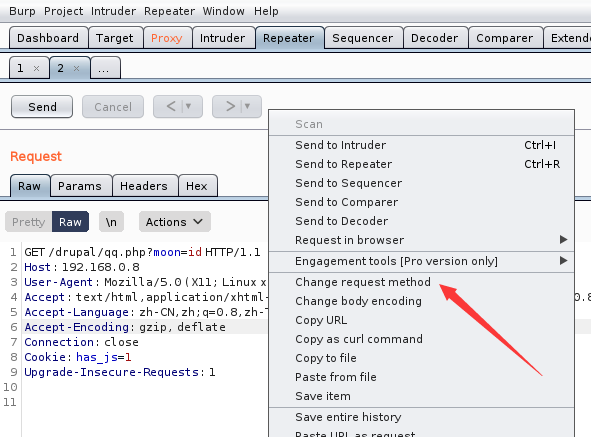The height and width of the screenshot is (437, 591).
Task: Toggle the \n non-printable characters button
Action: 111,222
